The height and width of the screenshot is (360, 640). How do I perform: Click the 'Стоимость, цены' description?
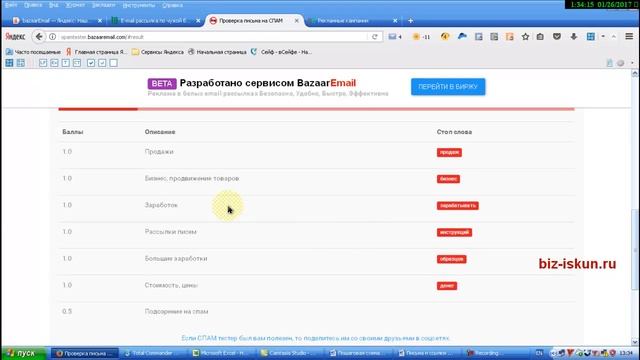click(x=171, y=285)
